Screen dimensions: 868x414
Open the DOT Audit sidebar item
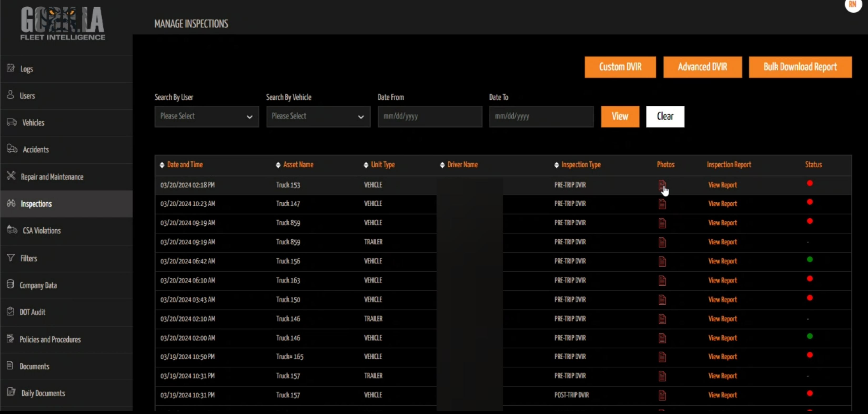tap(32, 312)
